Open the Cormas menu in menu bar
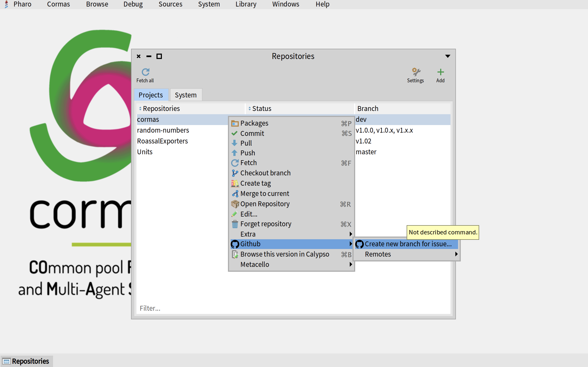Image resolution: width=588 pixels, height=367 pixels. tap(58, 4)
